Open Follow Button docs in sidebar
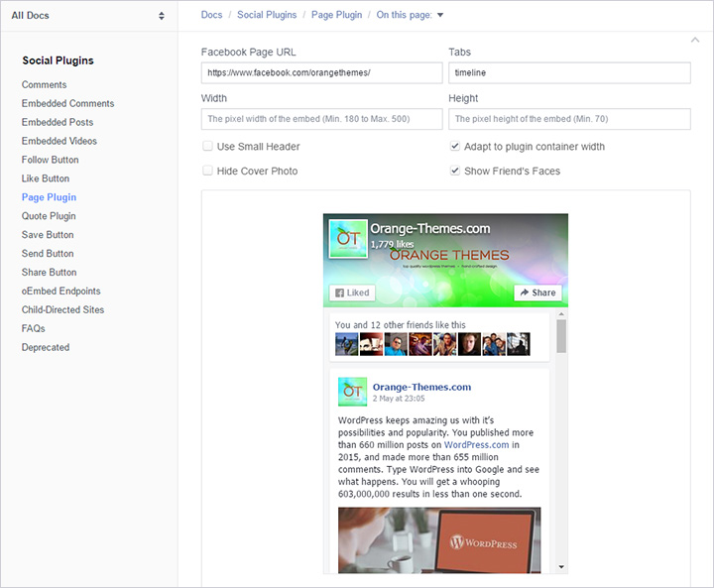714x588 pixels. click(51, 160)
